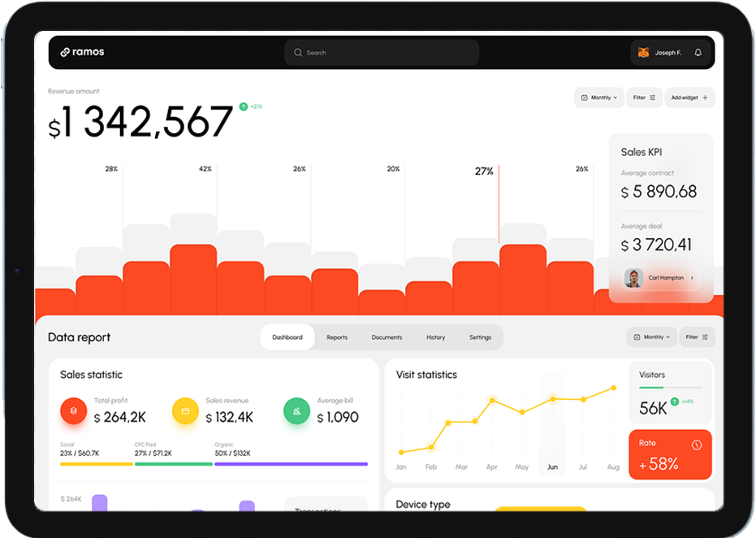Click the green Average bill icon
The width and height of the screenshot is (756, 538).
pos(296,411)
